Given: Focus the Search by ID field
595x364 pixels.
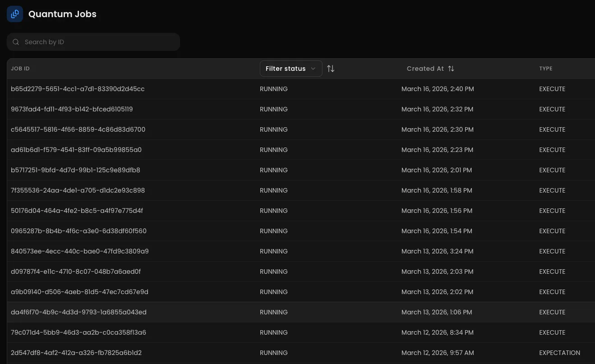Looking at the screenshot, I should tap(93, 42).
